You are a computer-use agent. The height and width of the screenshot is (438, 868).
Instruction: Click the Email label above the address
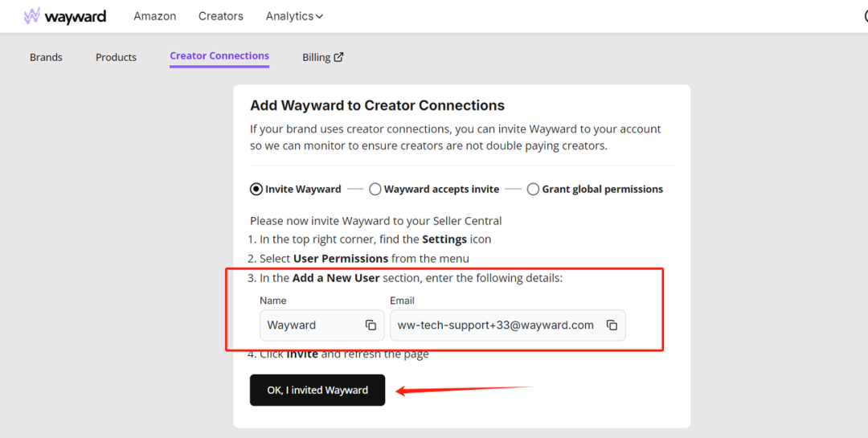pyautogui.click(x=402, y=301)
